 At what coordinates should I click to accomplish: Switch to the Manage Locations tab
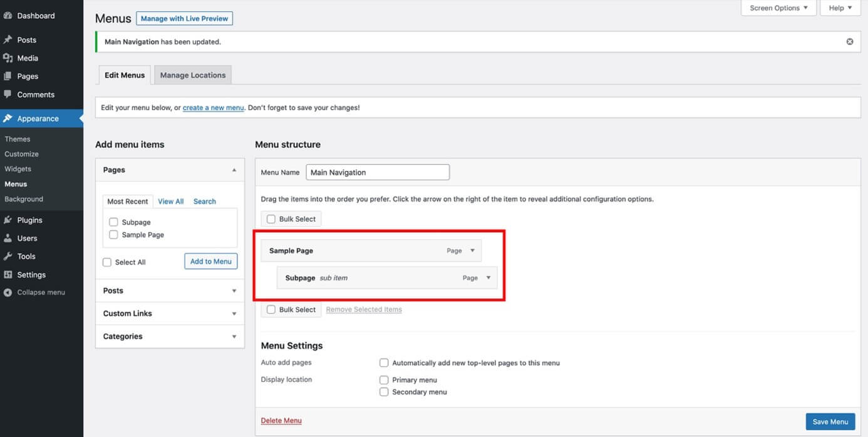click(193, 75)
